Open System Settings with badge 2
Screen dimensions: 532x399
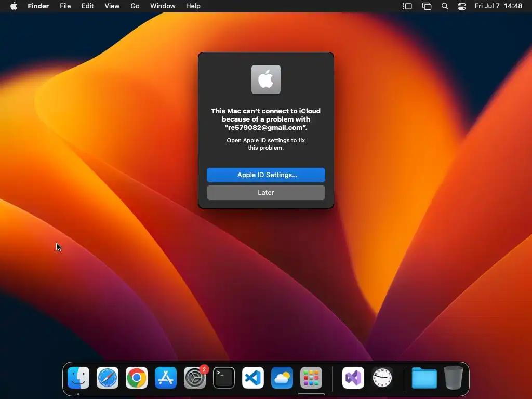pos(195,378)
